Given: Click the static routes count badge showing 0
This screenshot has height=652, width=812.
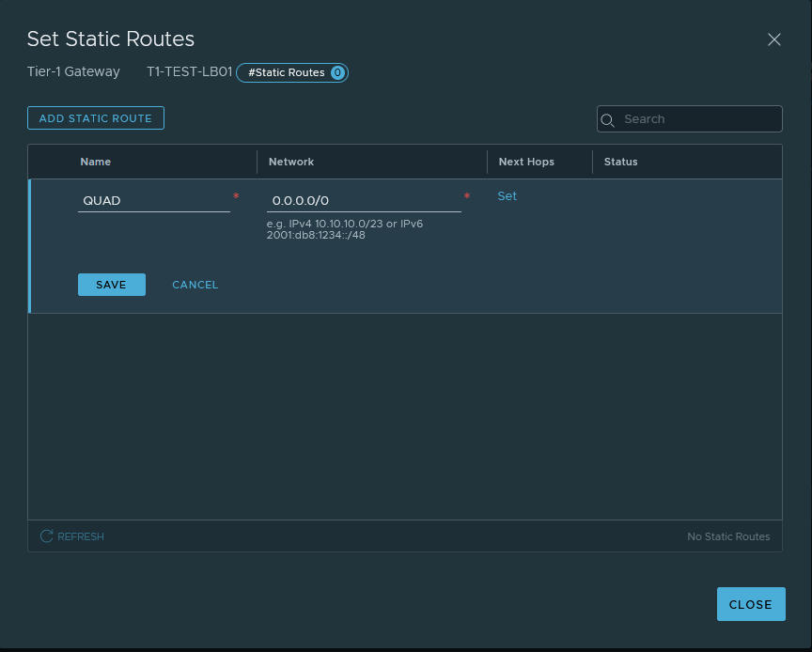Looking at the screenshot, I should click(337, 72).
